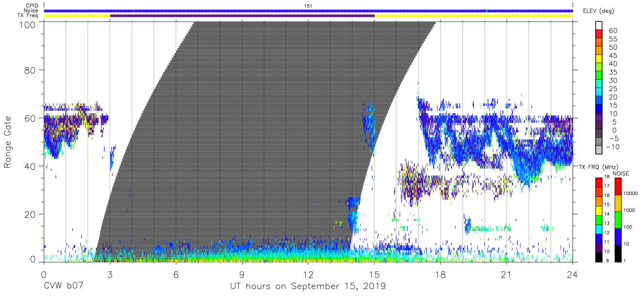This screenshot has height=297, width=644.
Task: Click the x-axis hour tick '9'
Action: (242, 274)
